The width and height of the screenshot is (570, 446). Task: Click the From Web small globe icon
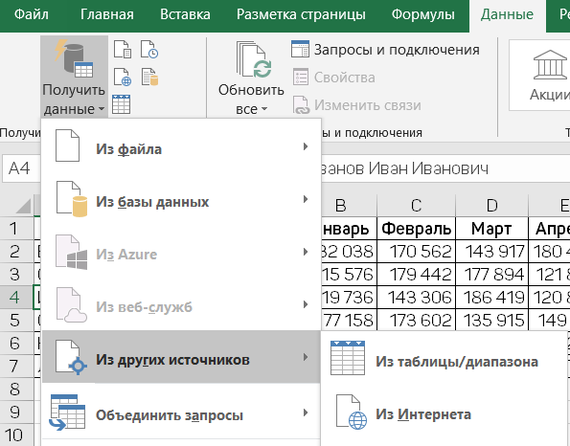coord(123,77)
